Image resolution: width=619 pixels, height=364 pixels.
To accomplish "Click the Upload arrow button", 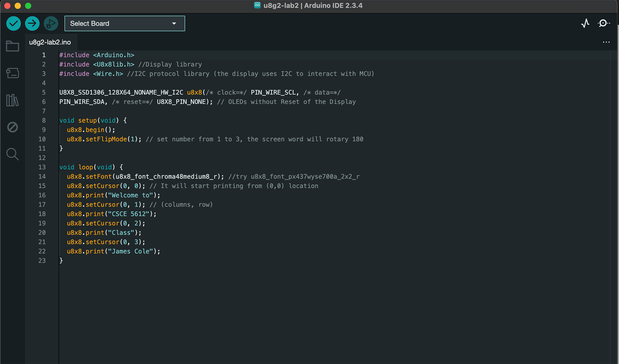I will (32, 24).
